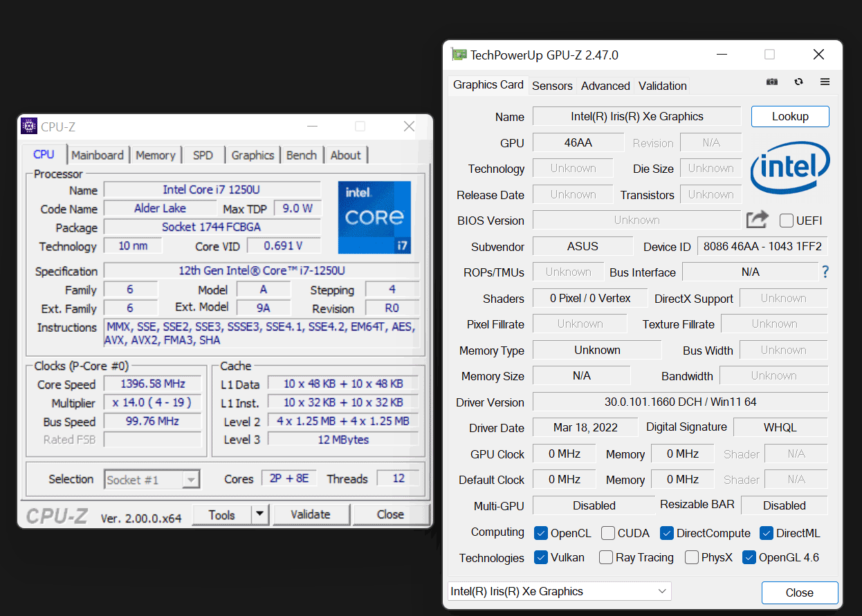Open the Advanced tab in GPU-Z

(605, 86)
